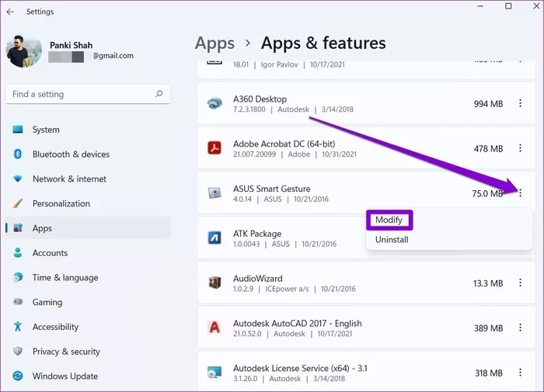Screen dimensions: 544x392
Task: Click the Igor Pavlov publisher text
Action: (x=279, y=64)
